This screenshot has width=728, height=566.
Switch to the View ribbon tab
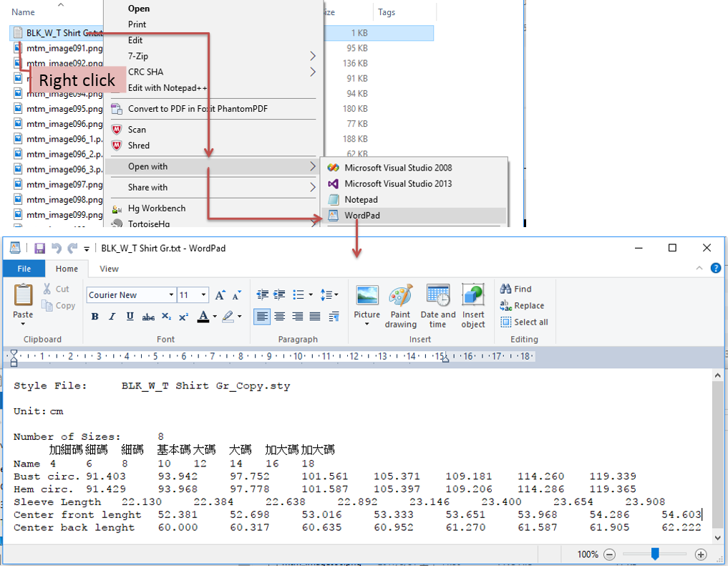[109, 269]
